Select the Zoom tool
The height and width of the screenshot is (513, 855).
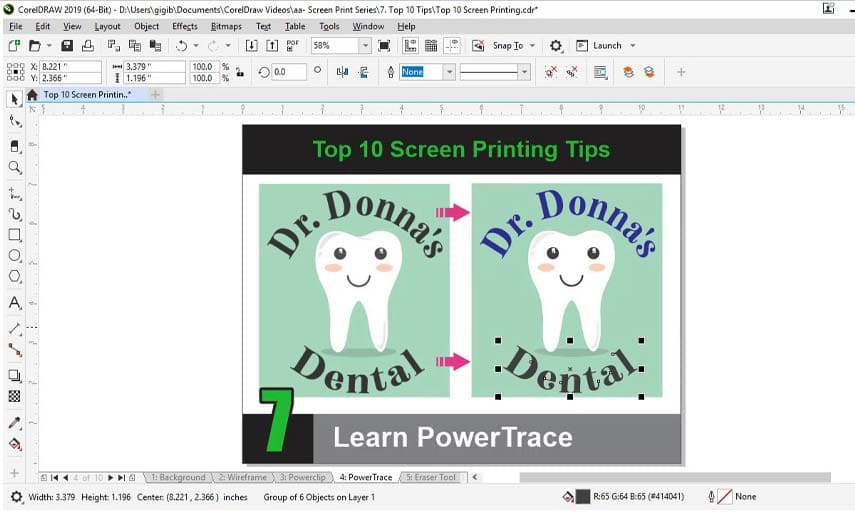pos(15,167)
